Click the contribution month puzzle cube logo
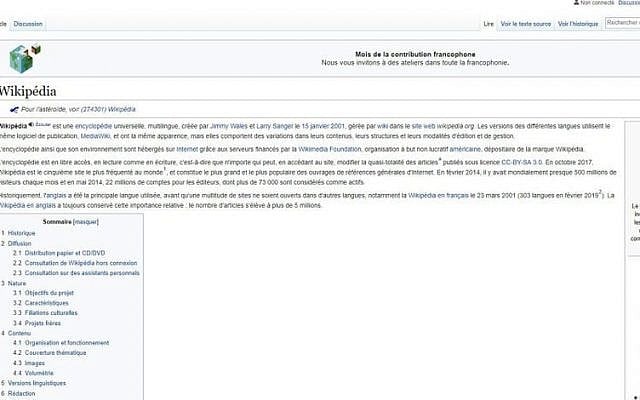The height and width of the screenshot is (400, 640). (25, 58)
